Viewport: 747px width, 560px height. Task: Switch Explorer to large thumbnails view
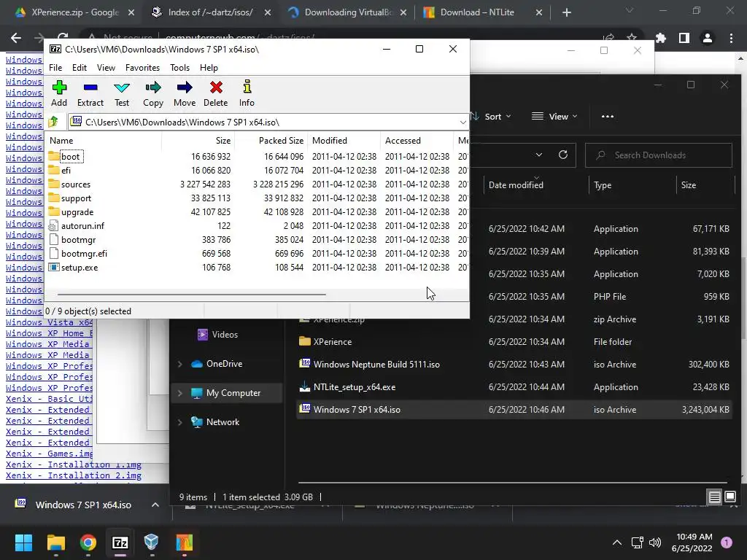[730, 497]
